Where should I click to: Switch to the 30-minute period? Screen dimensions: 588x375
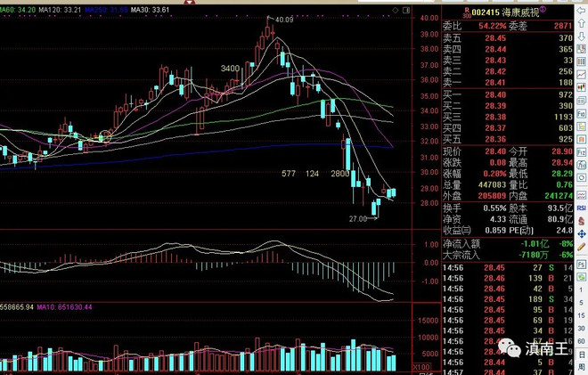pyautogui.click(x=581, y=328)
